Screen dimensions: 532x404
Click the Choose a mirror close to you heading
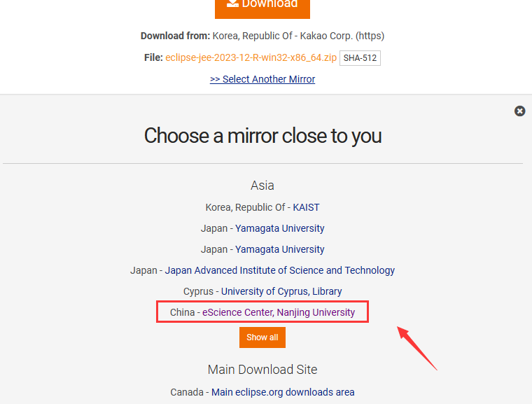point(262,135)
